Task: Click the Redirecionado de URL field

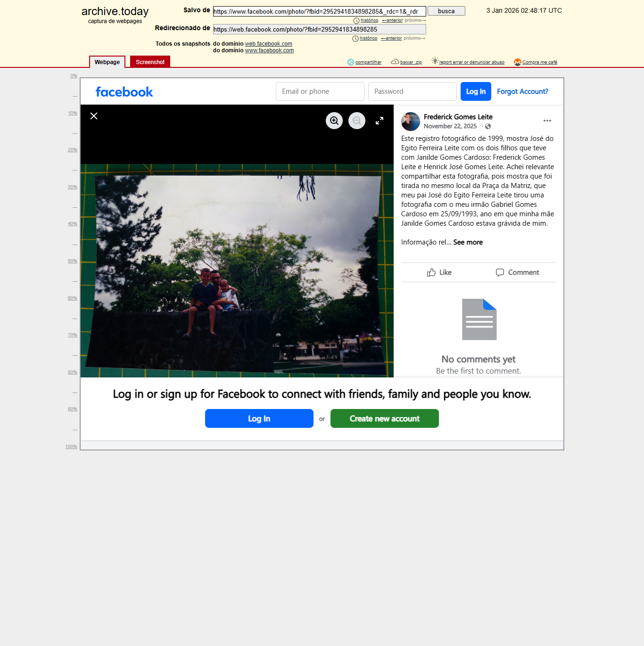Action: coord(320,29)
